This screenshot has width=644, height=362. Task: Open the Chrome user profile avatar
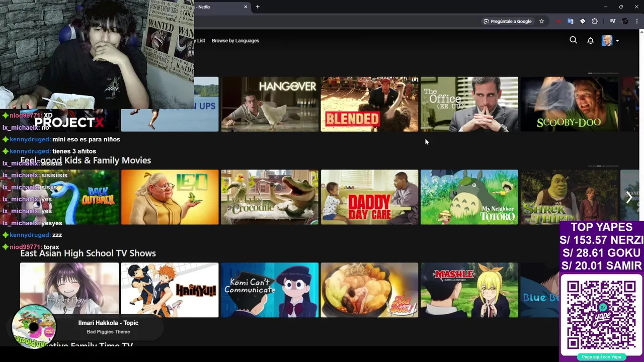point(625,21)
